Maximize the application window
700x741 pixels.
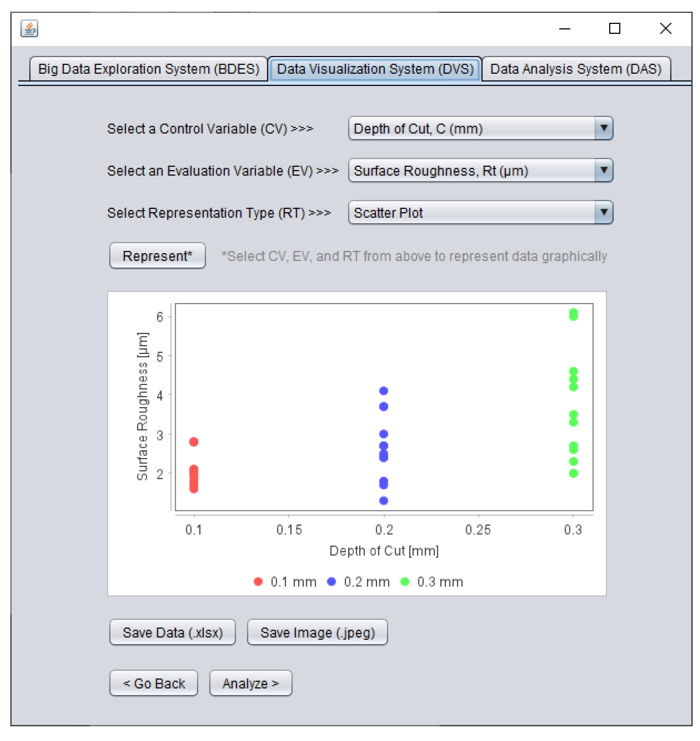coord(614,28)
